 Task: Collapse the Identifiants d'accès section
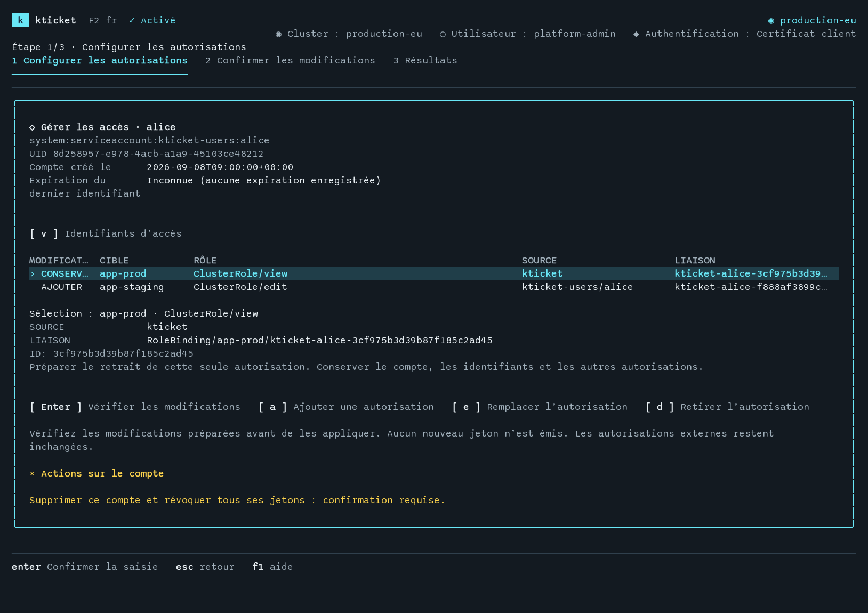[106, 233]
